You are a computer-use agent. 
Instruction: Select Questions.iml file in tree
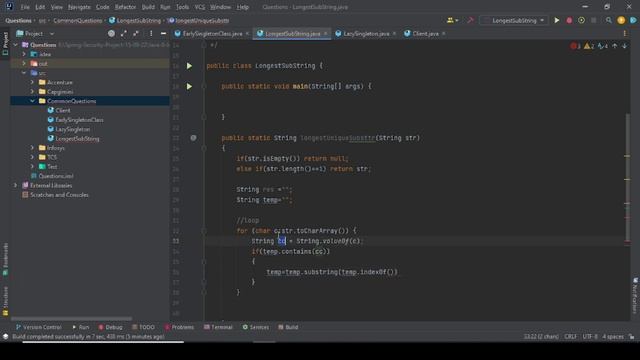56,176
